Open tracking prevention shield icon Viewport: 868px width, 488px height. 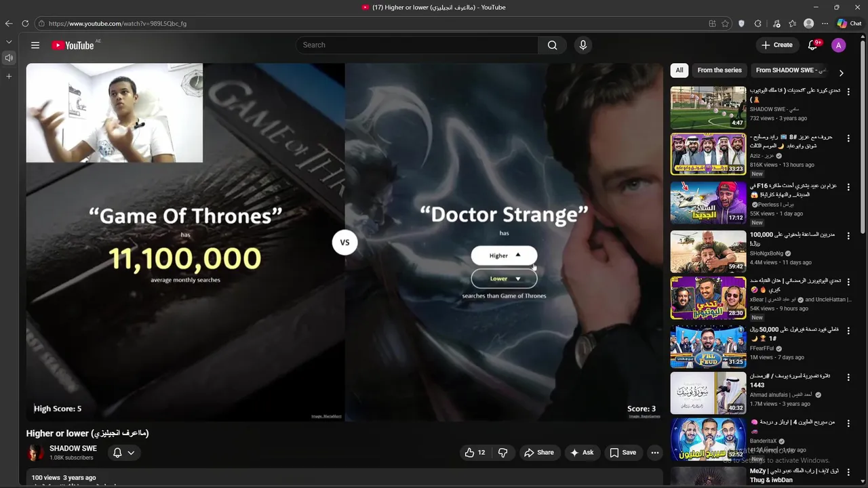(x=741, y=23)
